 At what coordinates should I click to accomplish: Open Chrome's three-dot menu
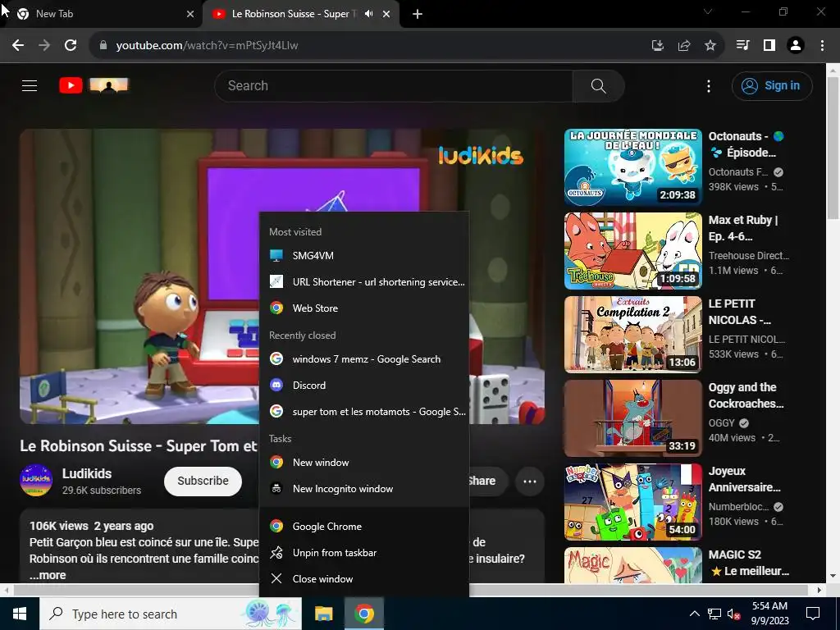(x=822, y=46)
